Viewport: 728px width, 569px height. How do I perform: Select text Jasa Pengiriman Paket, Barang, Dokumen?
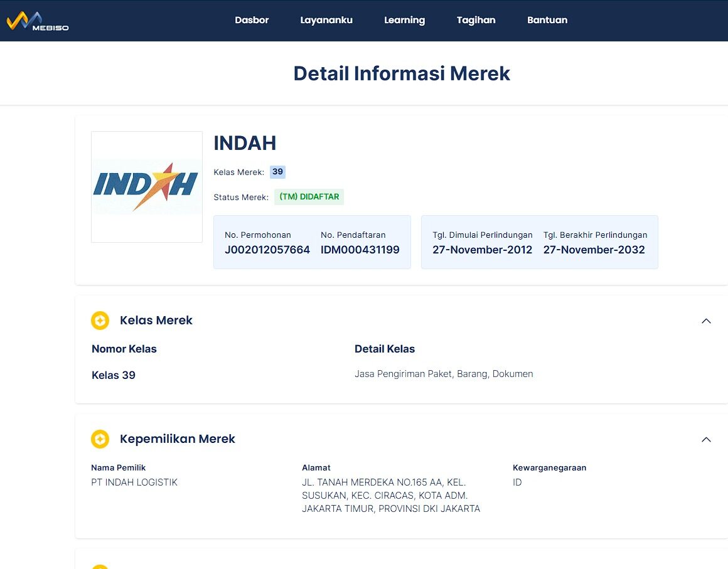coord(444,374)
